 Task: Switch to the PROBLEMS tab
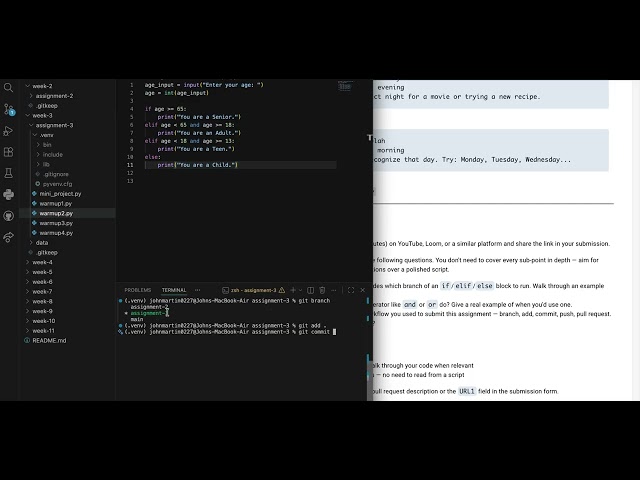point(138,290)
